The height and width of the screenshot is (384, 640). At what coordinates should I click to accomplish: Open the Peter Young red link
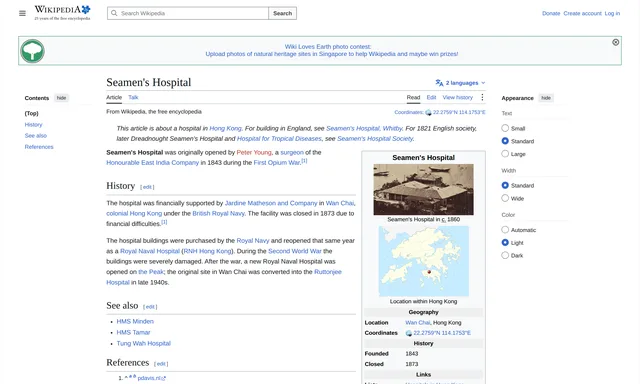point(254,152)
